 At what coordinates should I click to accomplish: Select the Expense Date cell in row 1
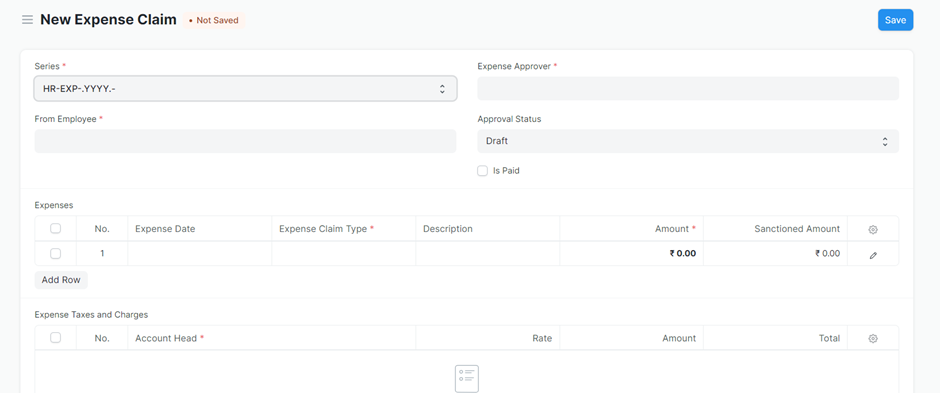pyautogui.click(x=200, y=253)
